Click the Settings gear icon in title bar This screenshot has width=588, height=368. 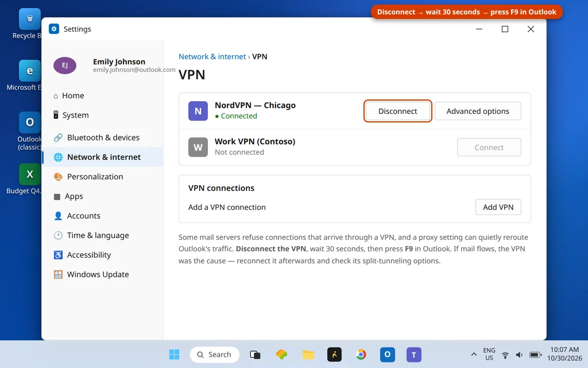click(54, 29)
